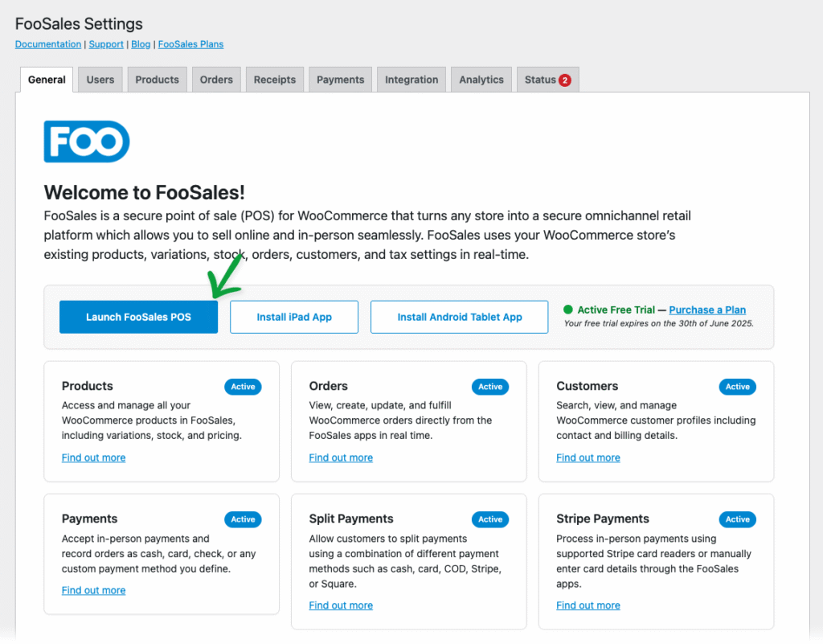Select the Receipts tab

pyautogui.click(x=275, y=80)
